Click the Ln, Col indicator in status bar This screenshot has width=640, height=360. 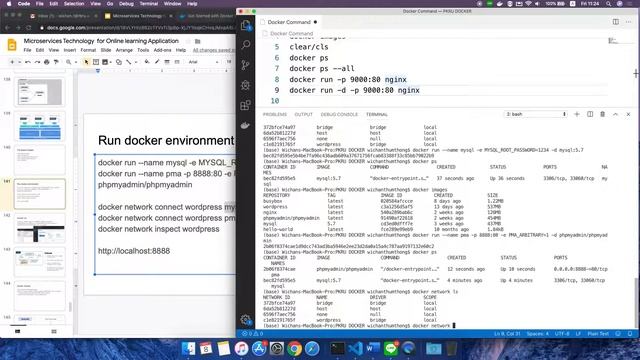507,334
